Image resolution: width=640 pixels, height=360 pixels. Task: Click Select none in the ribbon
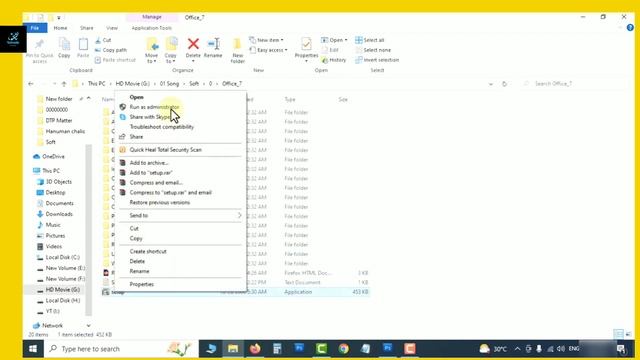click(373, 50)
